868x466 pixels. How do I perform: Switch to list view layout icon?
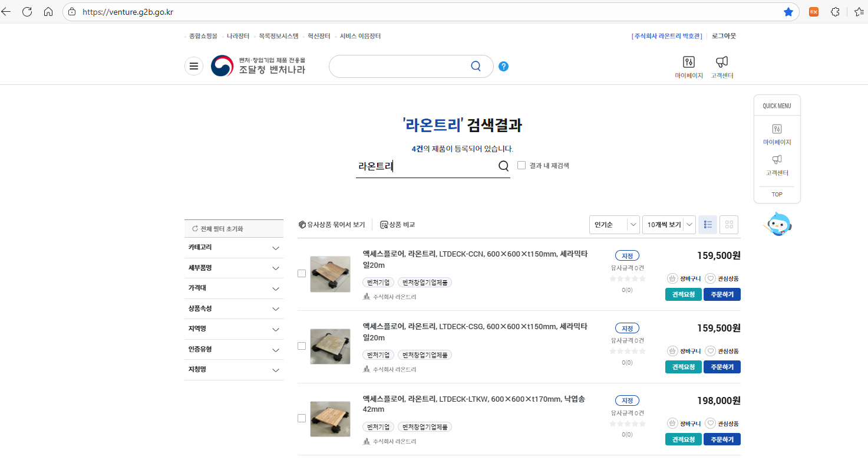coord(708,225)
